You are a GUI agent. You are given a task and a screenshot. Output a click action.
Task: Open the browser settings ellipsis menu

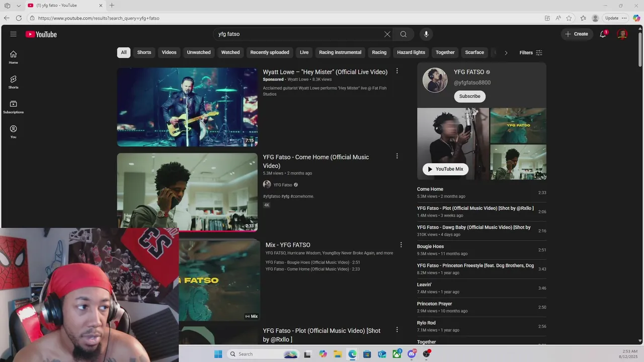point(624,18)
